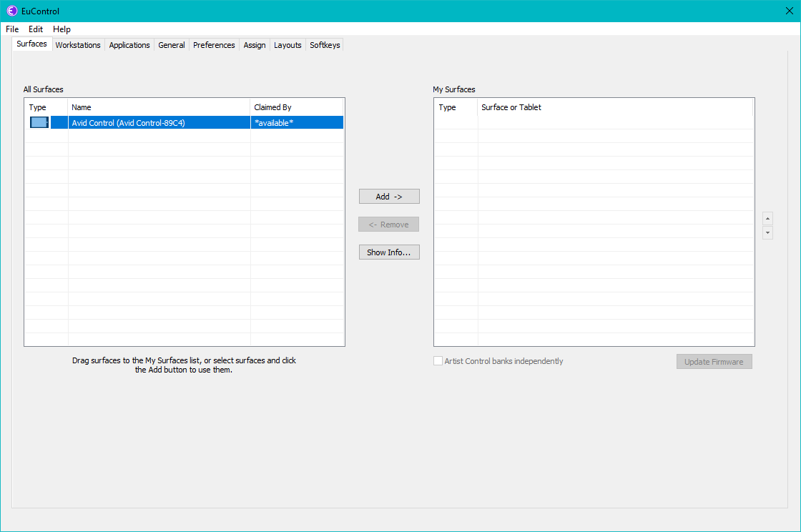Switch to the Applications tab
This screenshot has height=532, width=801.
129,45
